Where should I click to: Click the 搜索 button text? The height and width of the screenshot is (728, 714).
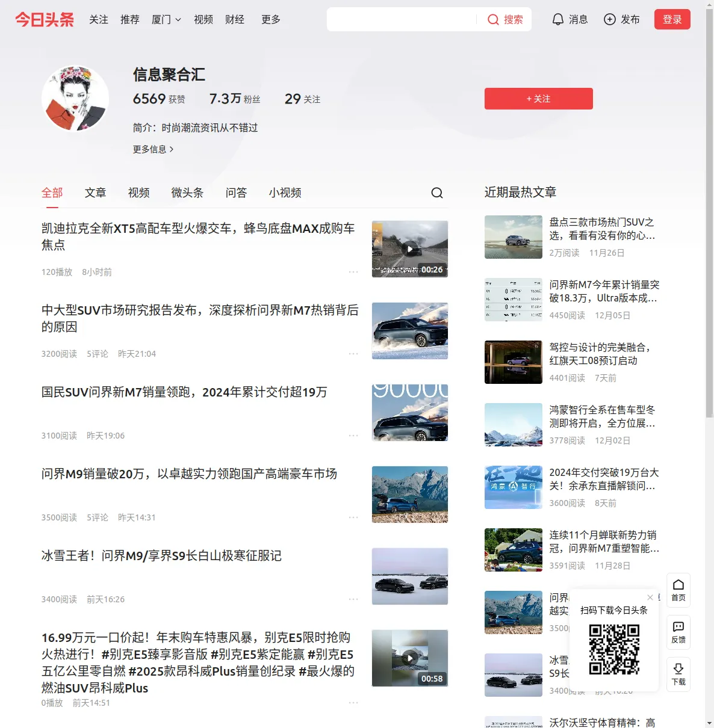(x=514, y=19)
